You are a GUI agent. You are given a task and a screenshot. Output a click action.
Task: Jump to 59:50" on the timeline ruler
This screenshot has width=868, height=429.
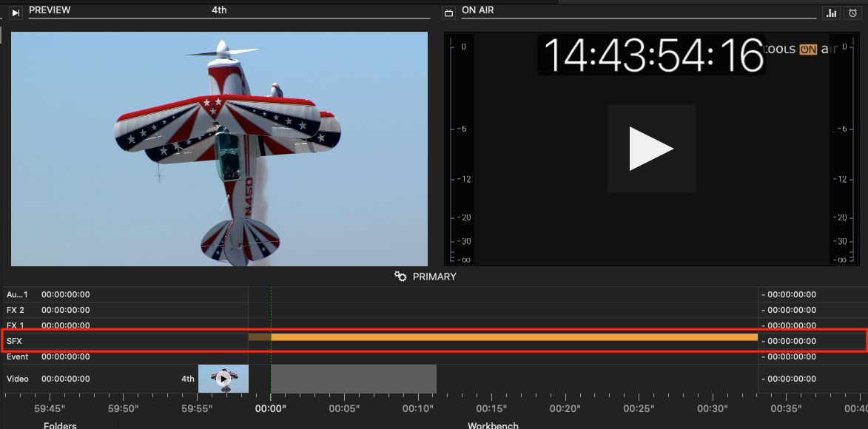123,408
